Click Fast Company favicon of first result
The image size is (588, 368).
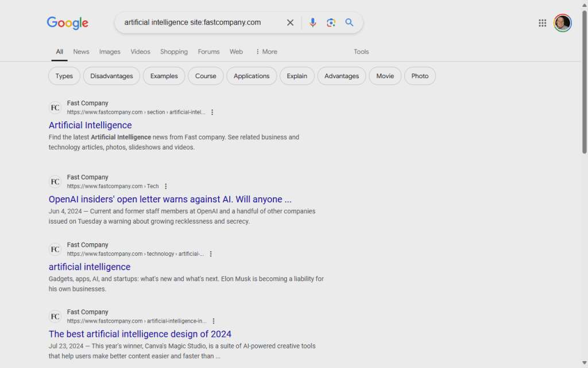point(55,108)
